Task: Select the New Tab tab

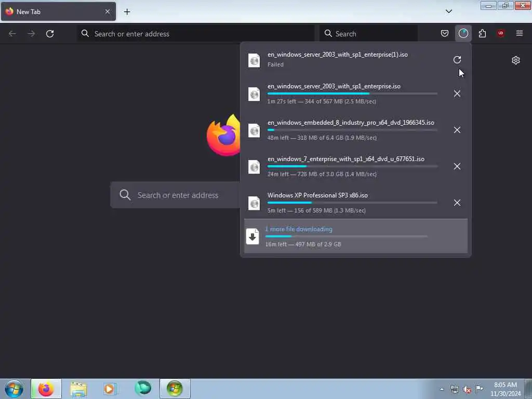Action: pos(58,11)
